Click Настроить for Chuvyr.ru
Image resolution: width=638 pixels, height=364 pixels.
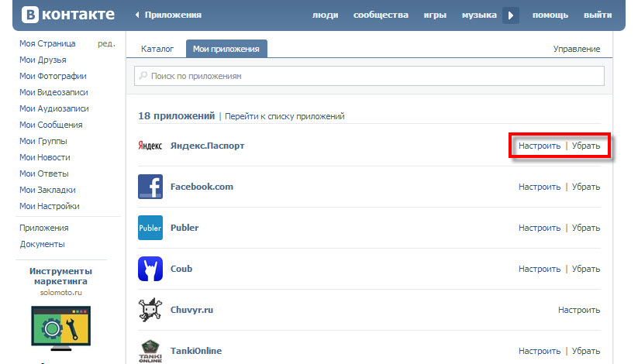[579, 310]
